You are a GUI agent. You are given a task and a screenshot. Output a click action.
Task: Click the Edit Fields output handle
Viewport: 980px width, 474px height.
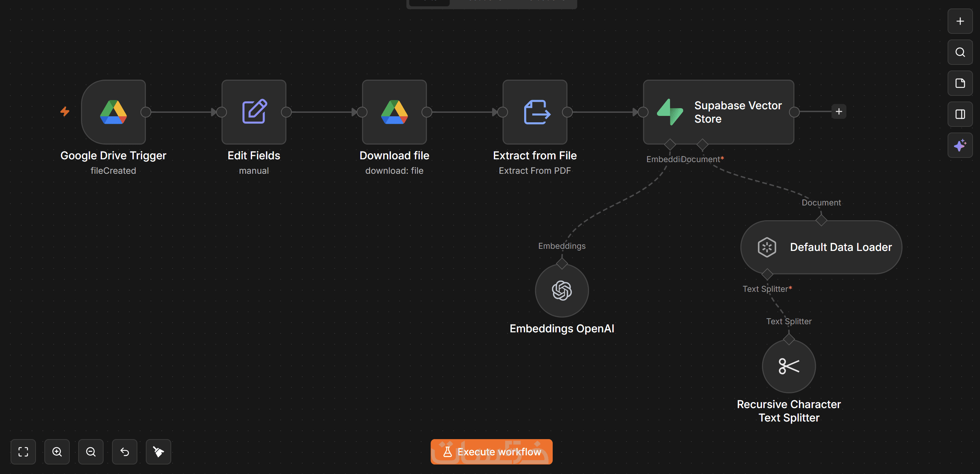click(286, 112)
